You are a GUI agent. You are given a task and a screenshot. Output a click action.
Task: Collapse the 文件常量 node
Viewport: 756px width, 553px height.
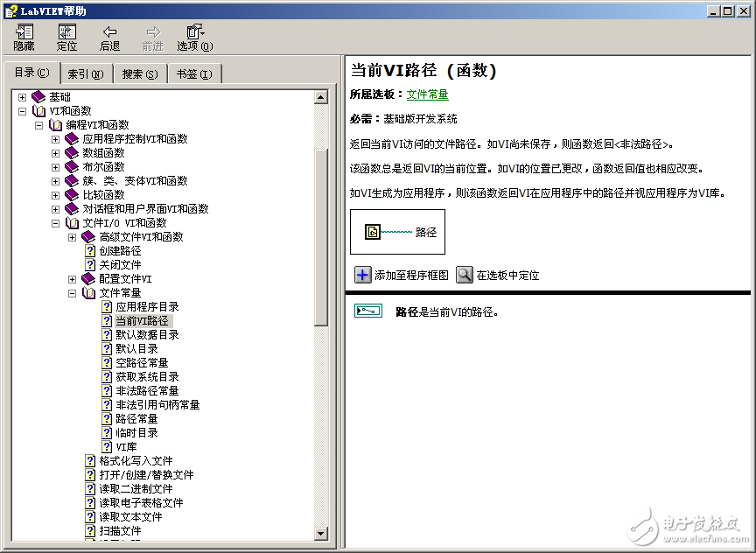(x=73, y=293)
